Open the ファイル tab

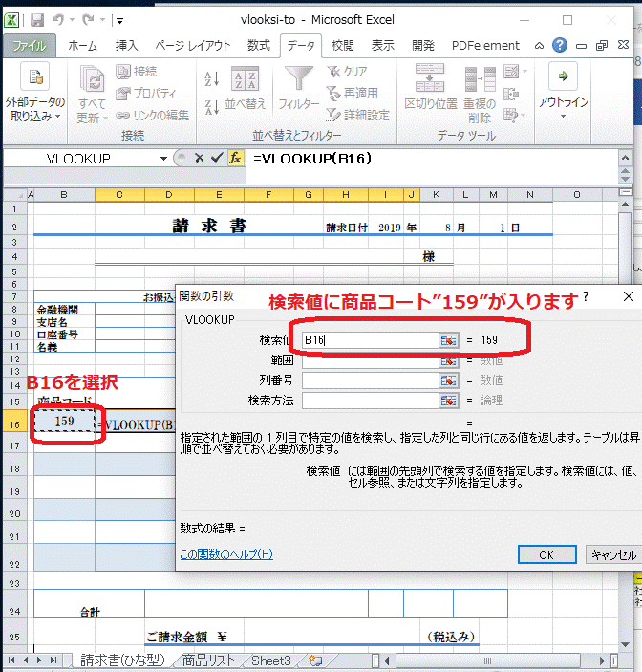tap(29, 45)
